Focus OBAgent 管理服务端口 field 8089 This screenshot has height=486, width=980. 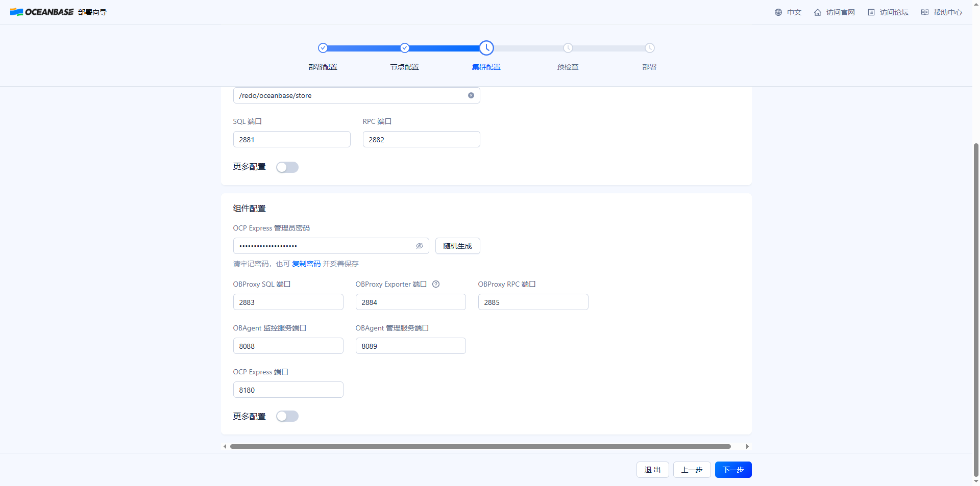(x=411, y=346)
